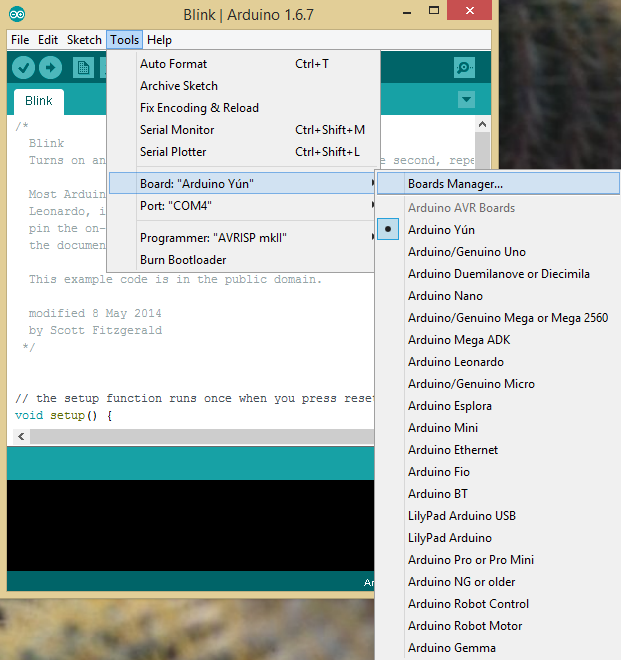Minimize the Arduino window
The width and height of the screenshot is (621, 660).
pos(407,12)
